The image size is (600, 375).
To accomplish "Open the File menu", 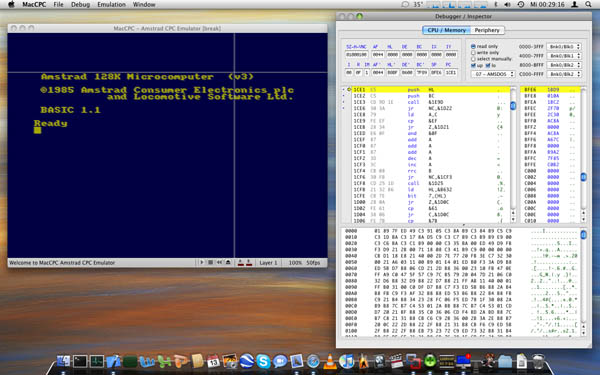I will [59, 5].
